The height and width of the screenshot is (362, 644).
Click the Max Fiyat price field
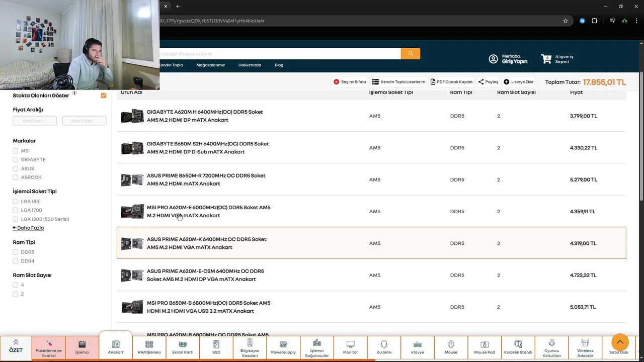point(85,121)
